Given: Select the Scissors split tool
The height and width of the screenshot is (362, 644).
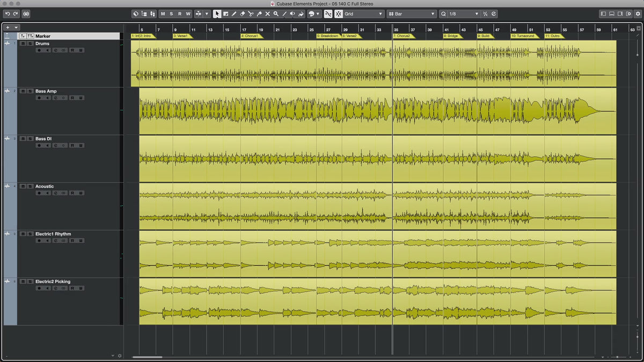Looking at the screenshot, I should (x=251, y=14).
